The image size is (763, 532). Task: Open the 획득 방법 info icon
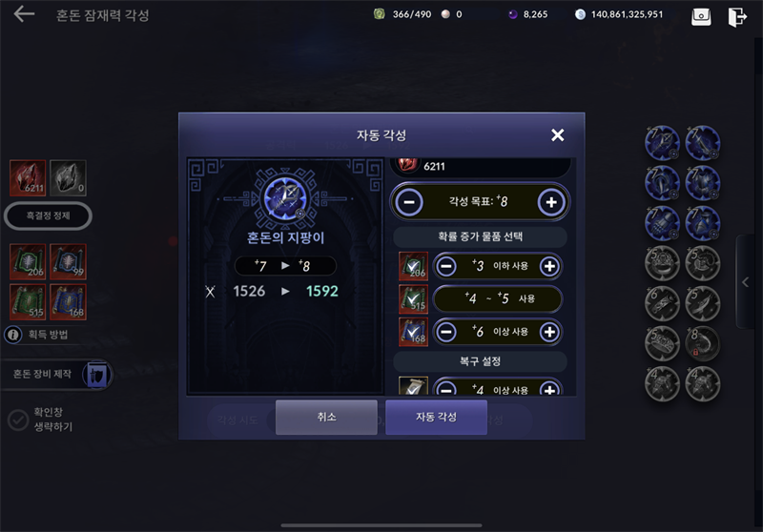(x=13, y=335)
